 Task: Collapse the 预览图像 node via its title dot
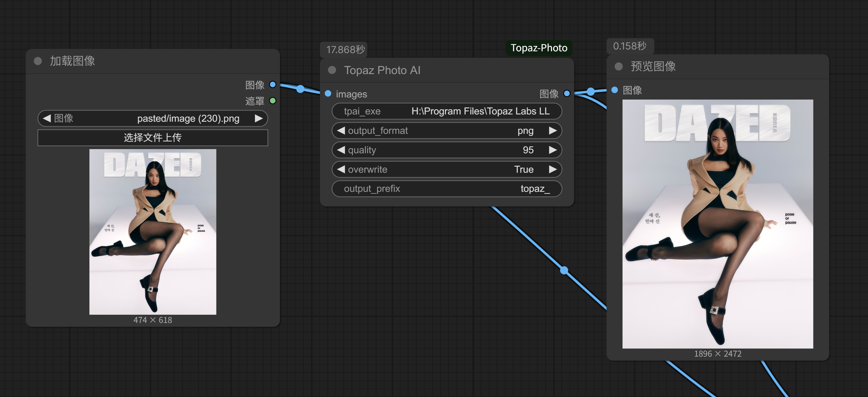[x=618, y=66]
